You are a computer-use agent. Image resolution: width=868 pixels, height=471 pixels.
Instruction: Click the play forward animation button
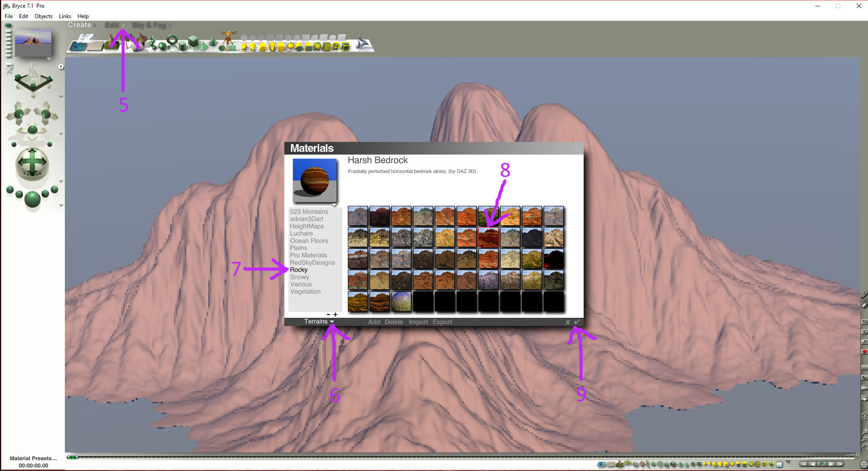(831, 464)
